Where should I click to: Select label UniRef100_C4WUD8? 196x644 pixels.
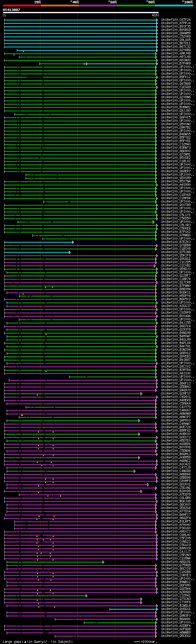click(176, 471)
